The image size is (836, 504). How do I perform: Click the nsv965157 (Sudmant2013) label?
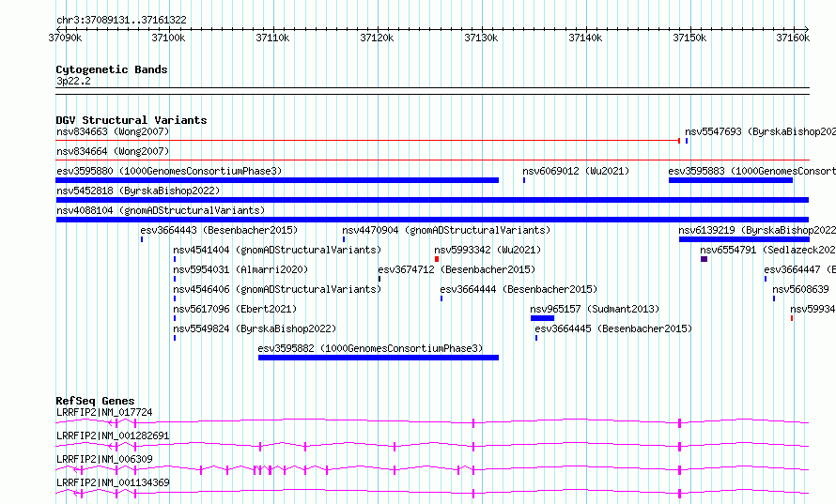click(595, 309)
